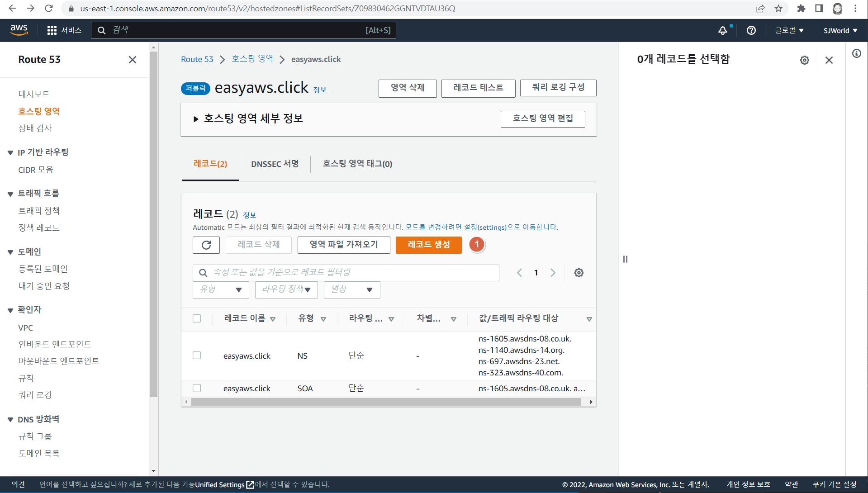Collapse the DNS firewall sidebar section

pyautogui.click(x=10, y=420)
